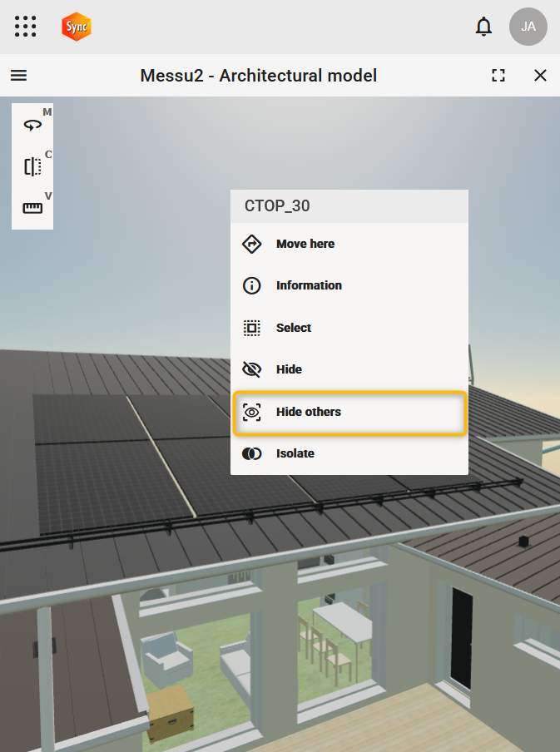Enter fullscreen viewer mode
Screen dimensions: 560x752
coord(498,76)
